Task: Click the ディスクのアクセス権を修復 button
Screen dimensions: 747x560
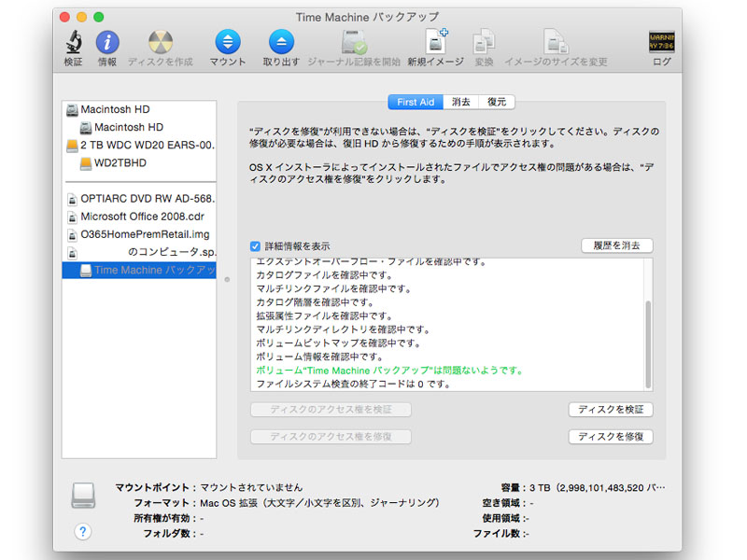Action: 331,437
